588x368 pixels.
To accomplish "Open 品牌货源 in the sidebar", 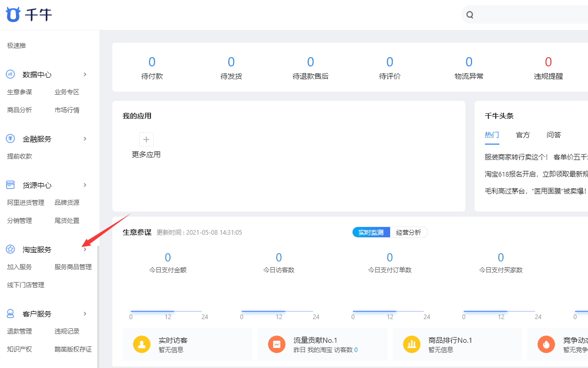I will [67, 203].
